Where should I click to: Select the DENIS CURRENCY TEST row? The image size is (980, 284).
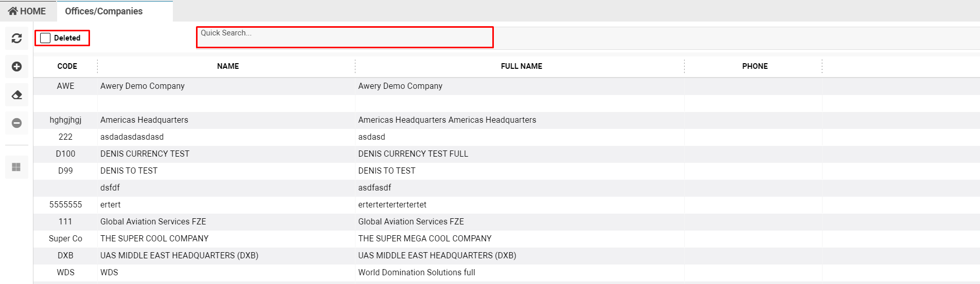[x=507, y=154]
